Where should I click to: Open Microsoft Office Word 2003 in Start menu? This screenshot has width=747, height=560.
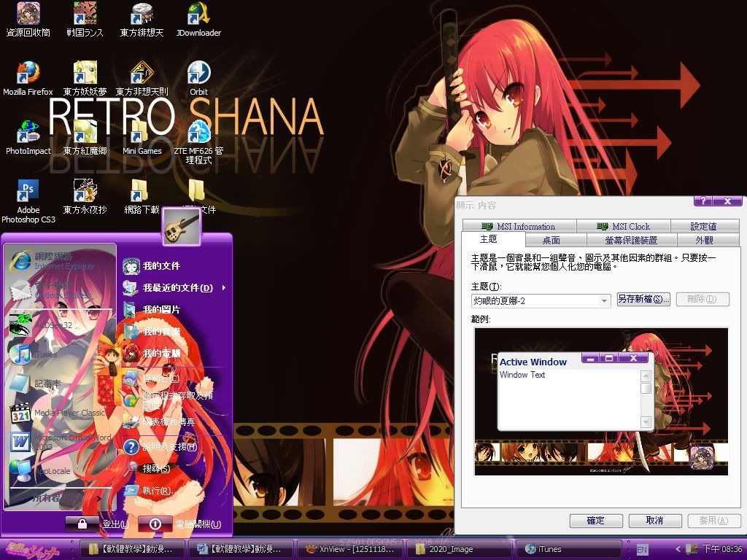pyautogui.click(x=60, y=442)
